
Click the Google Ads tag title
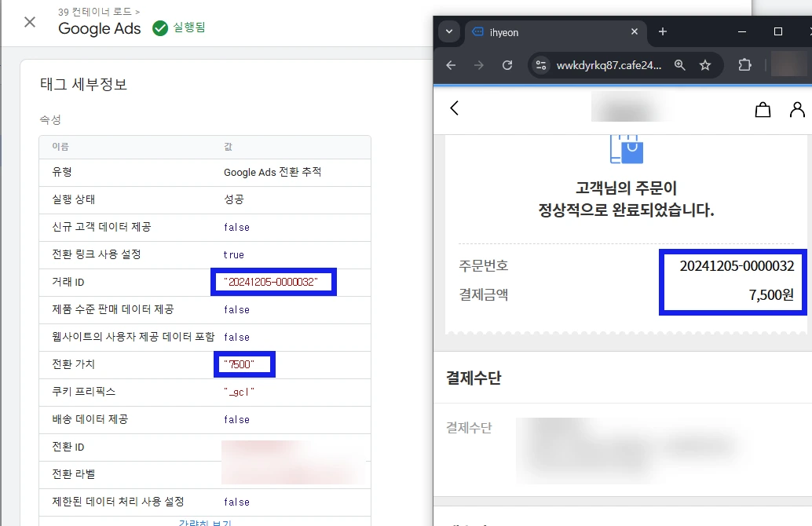pos(100,28)
